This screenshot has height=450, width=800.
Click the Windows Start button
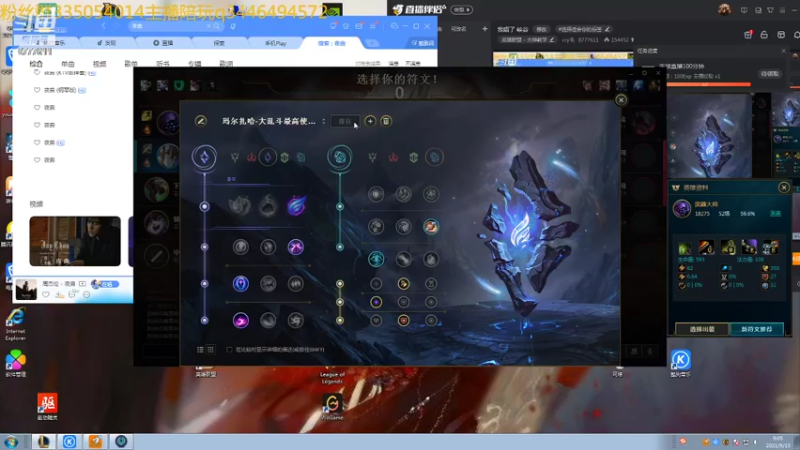point(11,442)
